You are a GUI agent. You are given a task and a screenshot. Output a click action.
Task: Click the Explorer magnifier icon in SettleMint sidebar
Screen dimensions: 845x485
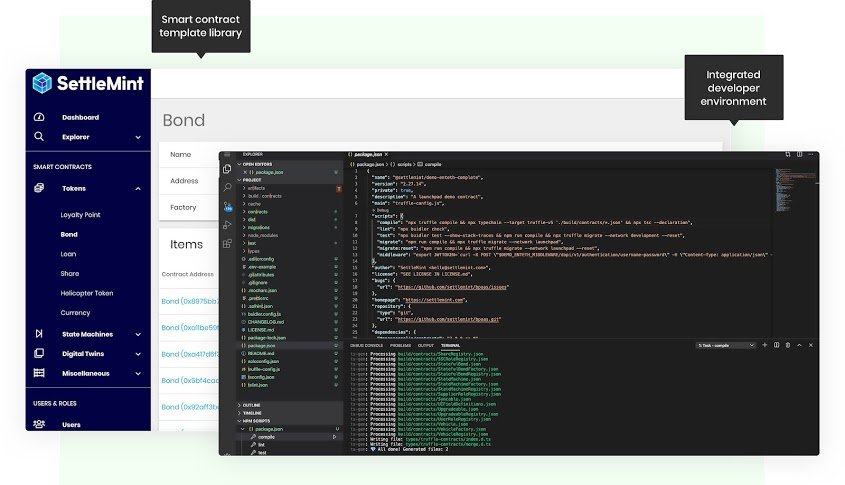pos(39,136)
